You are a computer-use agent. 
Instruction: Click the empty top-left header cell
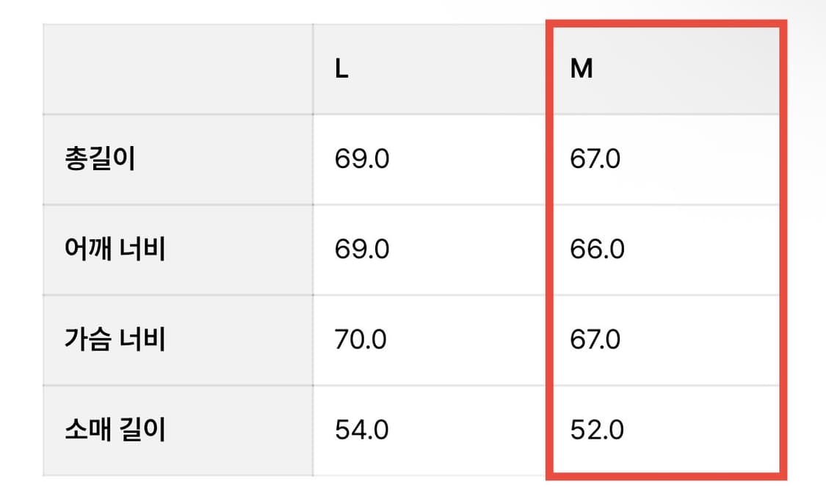pyautogui.click(x=178, y=69)
